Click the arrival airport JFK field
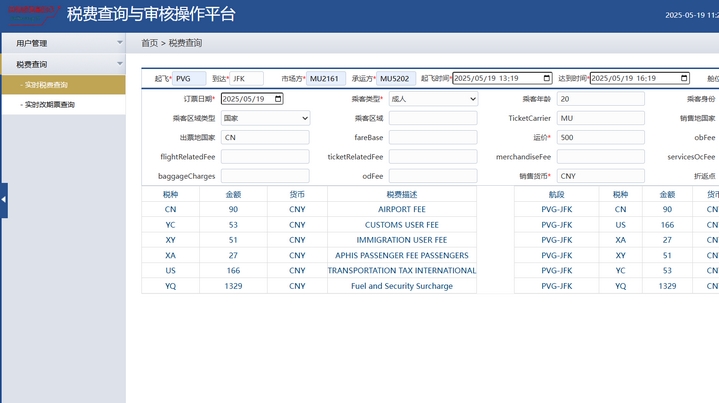Image resolution: width=719 pixels, height=403 pixels. click(x=246, y=78)
